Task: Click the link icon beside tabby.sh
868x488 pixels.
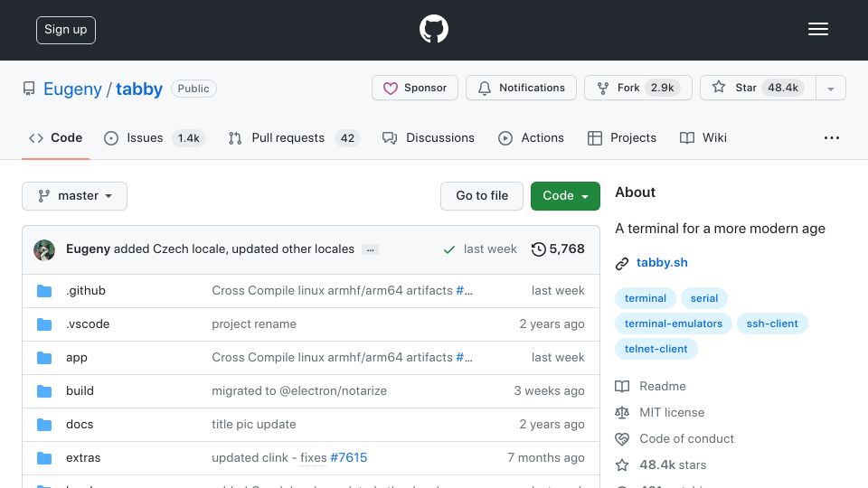Action: 622,263
